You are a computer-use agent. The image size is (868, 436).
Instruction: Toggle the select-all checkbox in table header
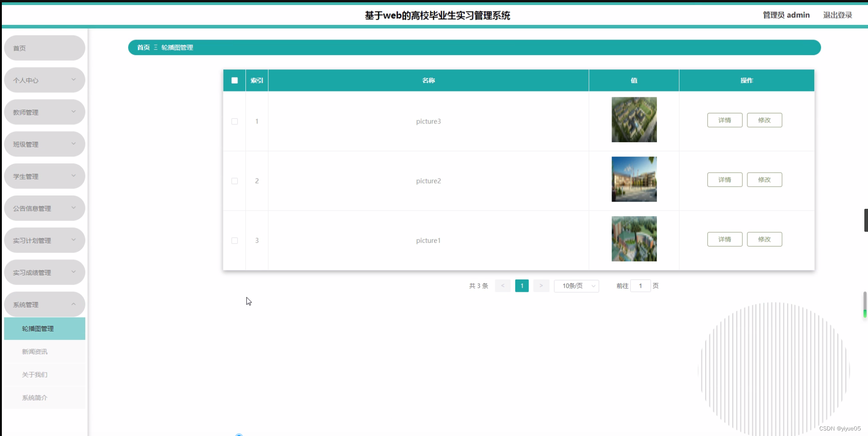(x=234, y=80)
